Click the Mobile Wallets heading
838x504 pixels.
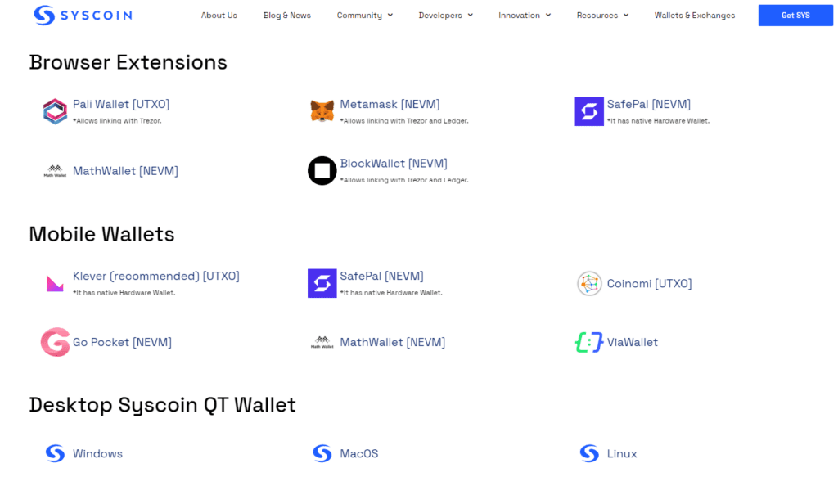pos(101,234)
